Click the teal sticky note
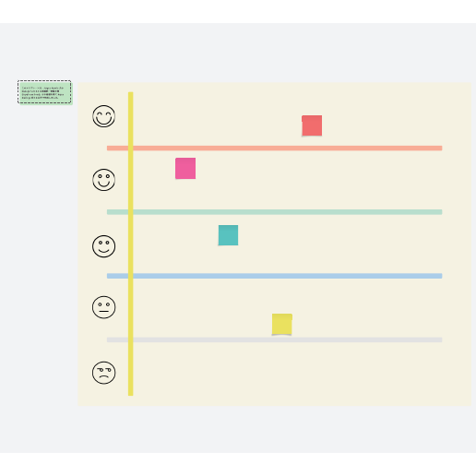The width and height of the screenshot is (476, 476). tap(228, 235)
